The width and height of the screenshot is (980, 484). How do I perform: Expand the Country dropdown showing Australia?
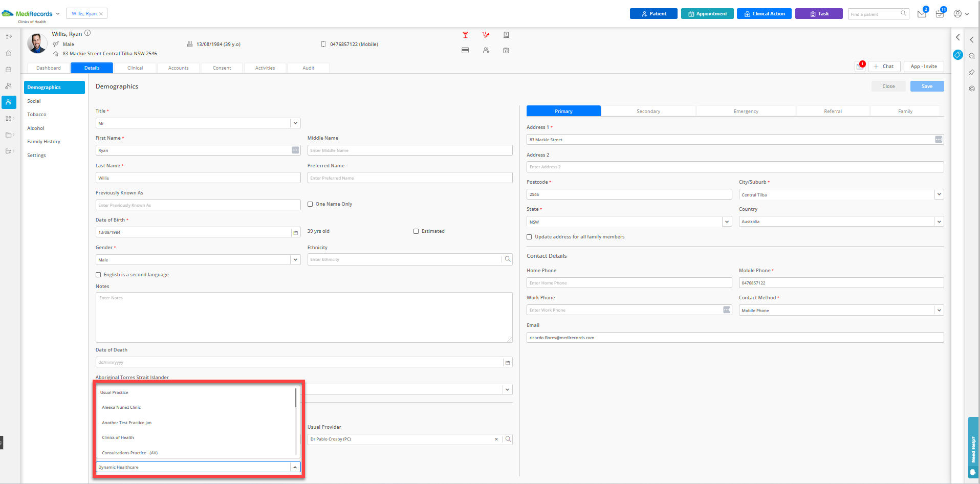pyautogui.click(x=939, y=221)
